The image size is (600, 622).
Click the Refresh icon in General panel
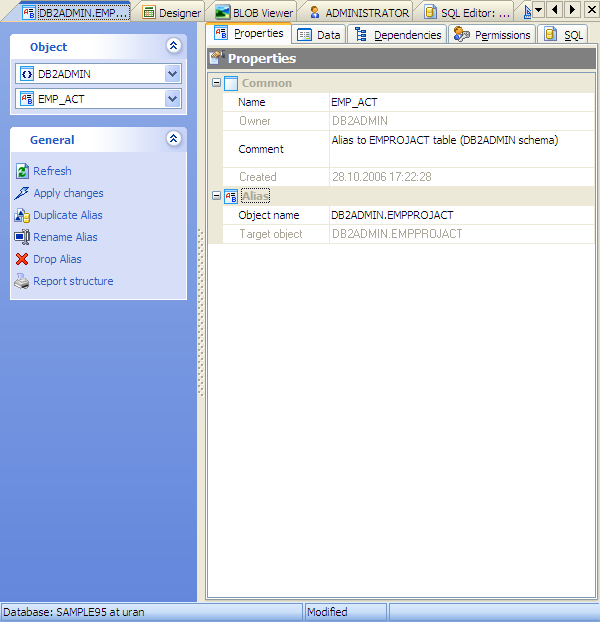[22, 171]
